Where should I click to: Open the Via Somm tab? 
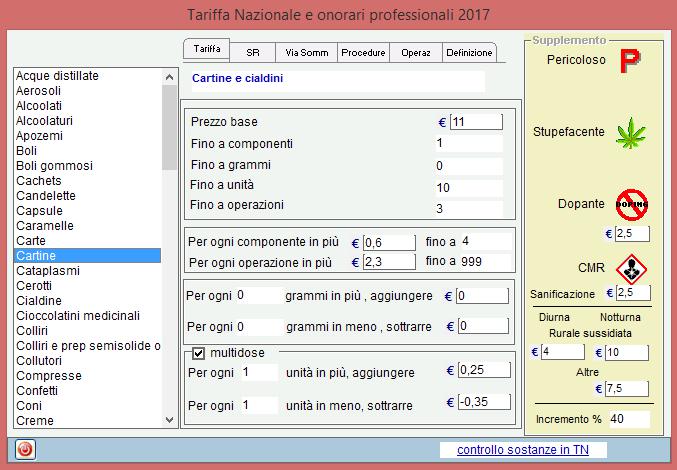[x=307, y=53]
